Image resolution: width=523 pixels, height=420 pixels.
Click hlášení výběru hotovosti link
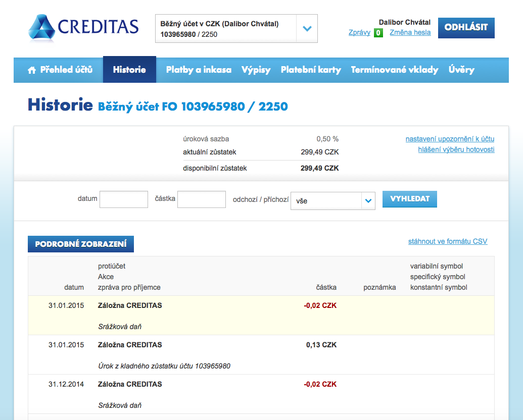[456, 149]
